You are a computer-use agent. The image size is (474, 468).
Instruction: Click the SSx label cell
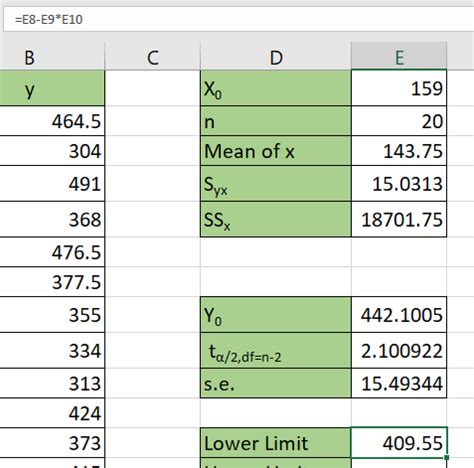click(276, 219)
